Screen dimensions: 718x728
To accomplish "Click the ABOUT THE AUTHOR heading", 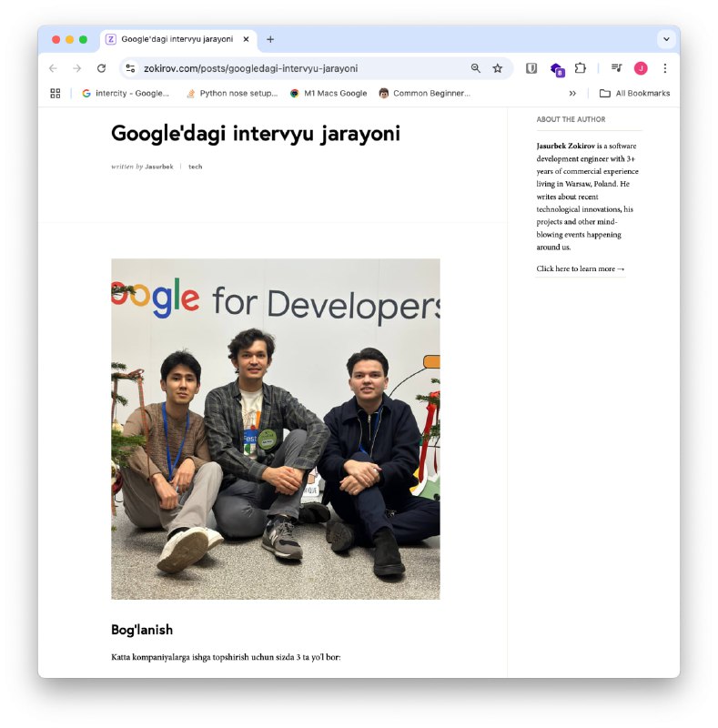I will coord(571,119).
